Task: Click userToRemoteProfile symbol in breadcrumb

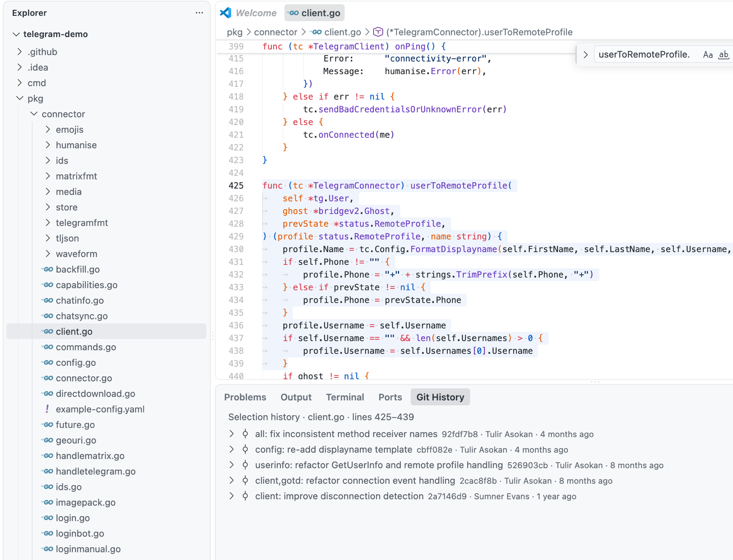Action: pos(479,32)
